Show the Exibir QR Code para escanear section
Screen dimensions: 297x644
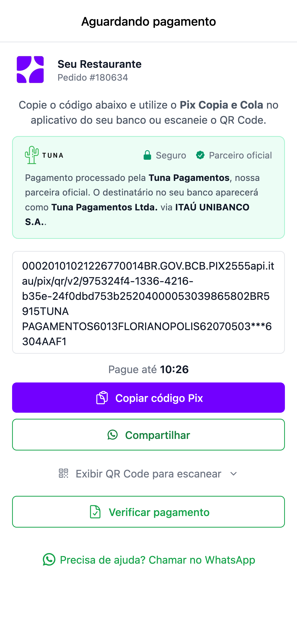click(148, 474)
